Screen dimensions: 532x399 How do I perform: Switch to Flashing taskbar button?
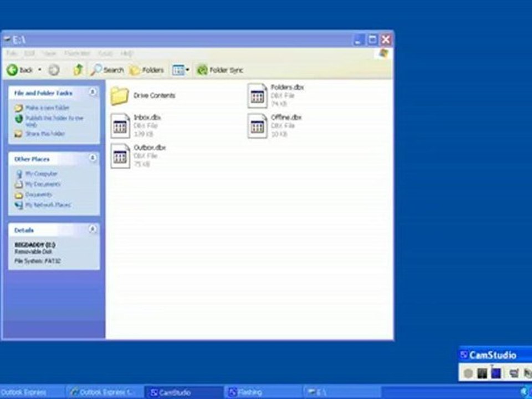pyautogui.click(x=263, y=392)
